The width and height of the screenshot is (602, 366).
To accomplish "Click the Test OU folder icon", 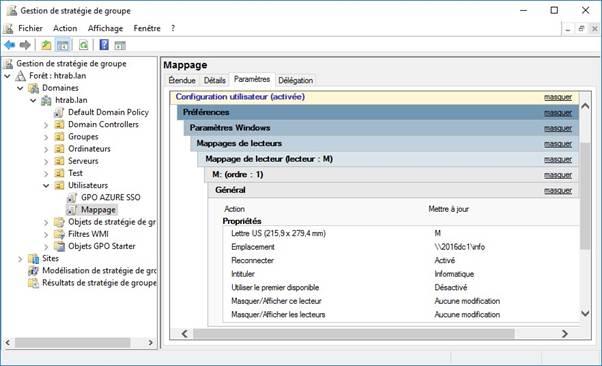I will point(59,173).
